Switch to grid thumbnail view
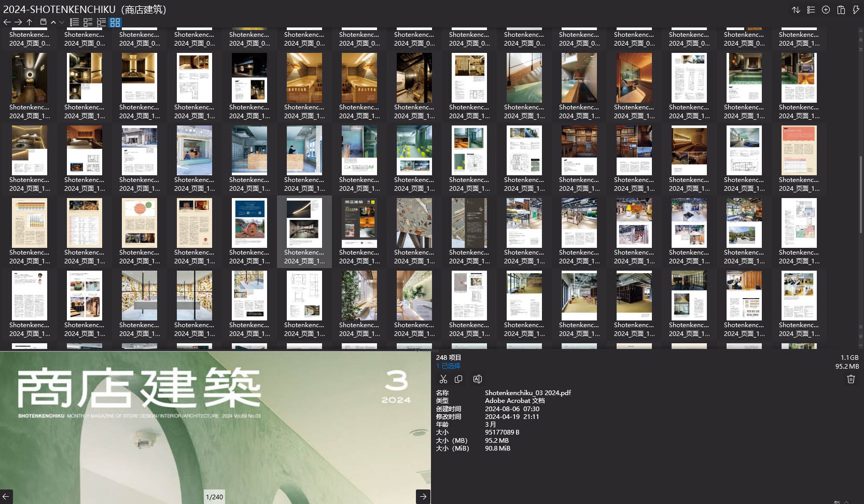Image resolution: width=864 pixels, height=504 pixels. coord(115,22)
